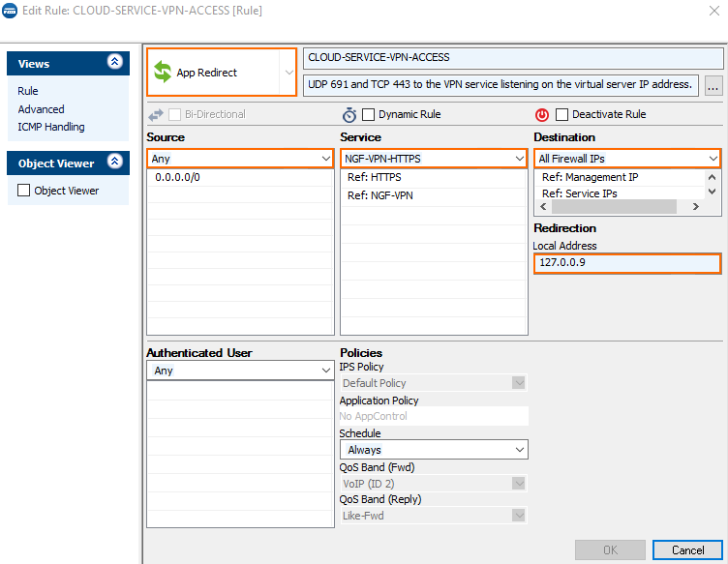The height and width of the screenshot is (564, 728).
Task: Click the Local Address field 127.0.0.9
Action: 627,263
